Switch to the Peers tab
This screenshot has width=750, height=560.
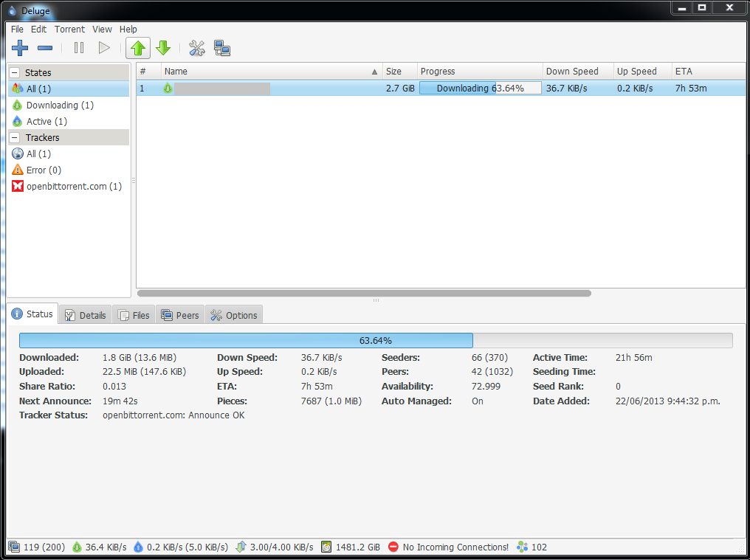click(180, 314)
